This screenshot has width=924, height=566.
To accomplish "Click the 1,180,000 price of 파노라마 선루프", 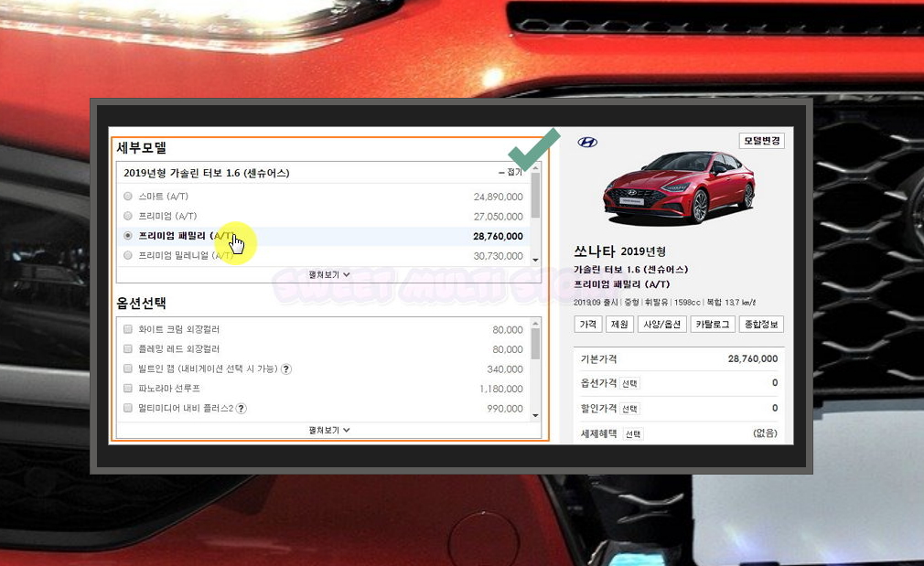I will point(501,389).
